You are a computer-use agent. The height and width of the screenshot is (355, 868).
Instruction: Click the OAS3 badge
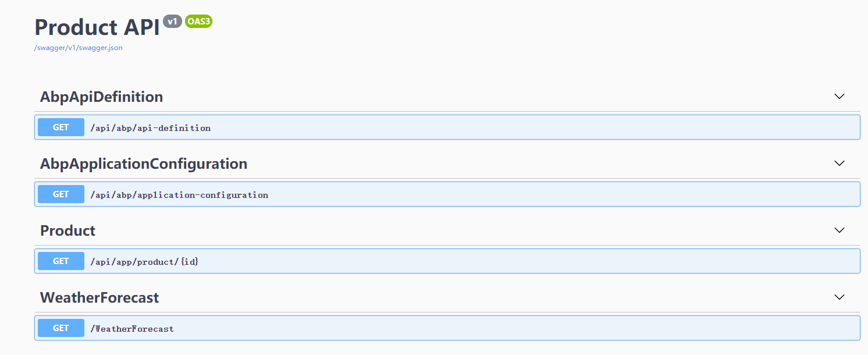[x=198, y=22]
